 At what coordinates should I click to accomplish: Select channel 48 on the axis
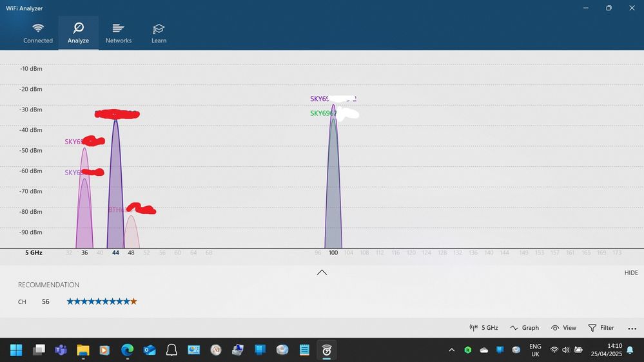point(131,253)
